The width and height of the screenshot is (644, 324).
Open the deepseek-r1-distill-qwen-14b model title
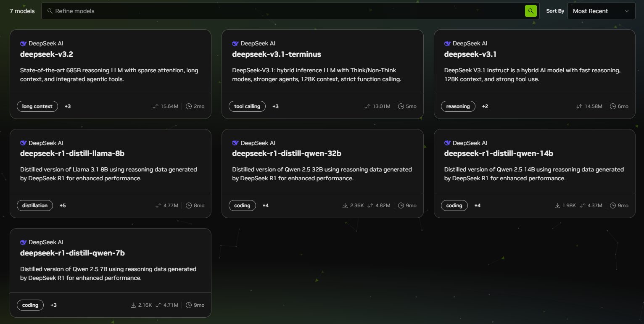click(x=499, y=153)
